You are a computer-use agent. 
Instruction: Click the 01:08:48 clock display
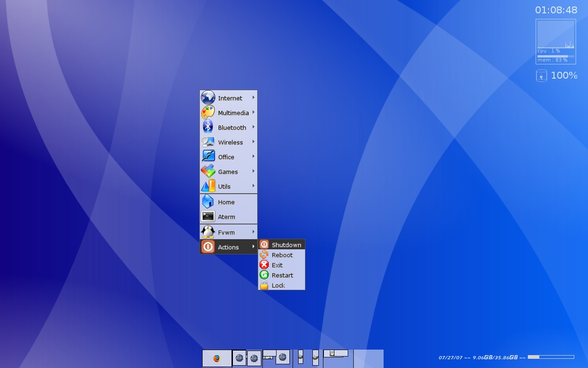[x=556, y=10]
